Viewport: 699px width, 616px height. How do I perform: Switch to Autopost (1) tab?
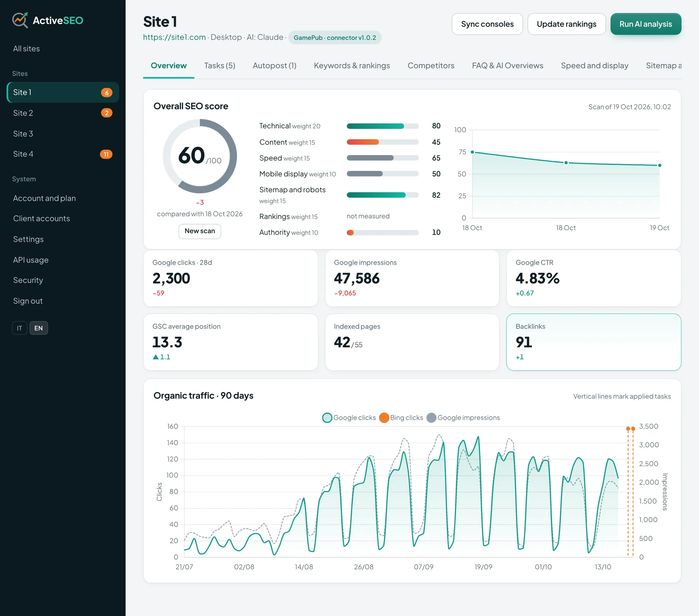click(275, 66)
